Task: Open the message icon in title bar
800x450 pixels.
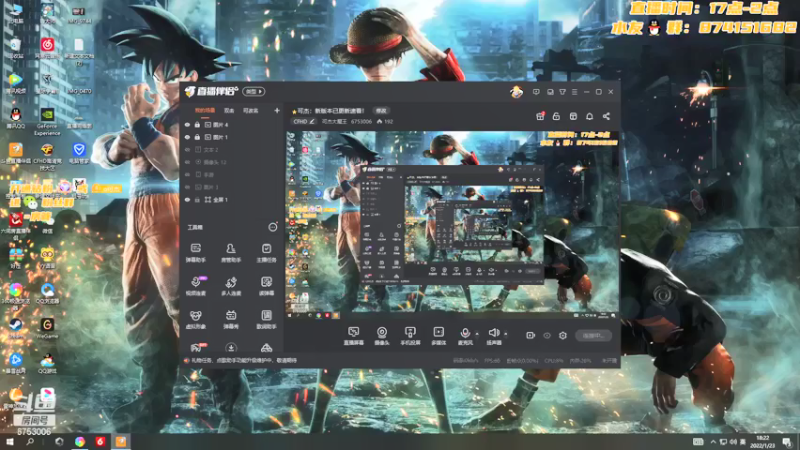Action: (x=536, y=92)
